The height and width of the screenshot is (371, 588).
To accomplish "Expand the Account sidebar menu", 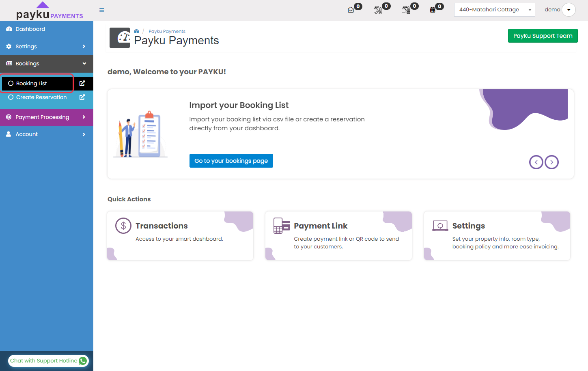I will point(47,134).
